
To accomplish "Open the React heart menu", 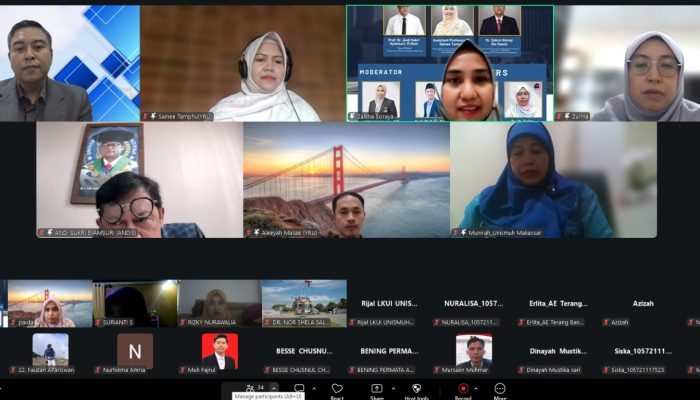I will (x=337, y=388).
